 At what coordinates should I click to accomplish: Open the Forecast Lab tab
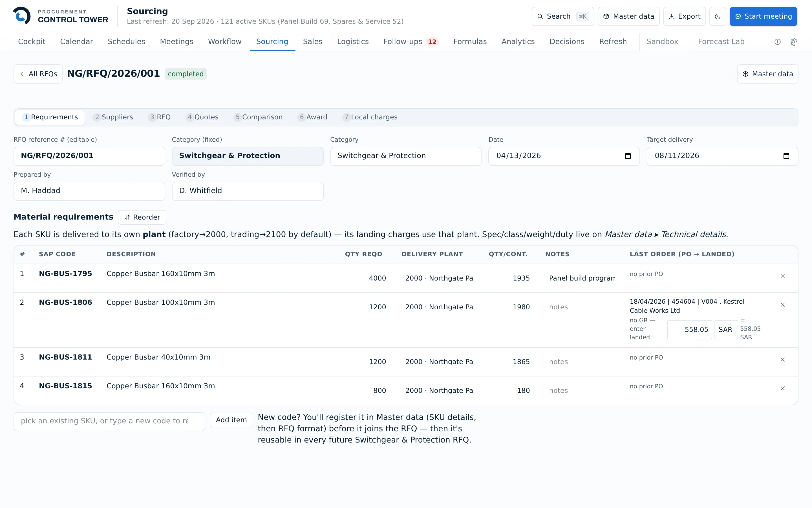tap(721, 42)
